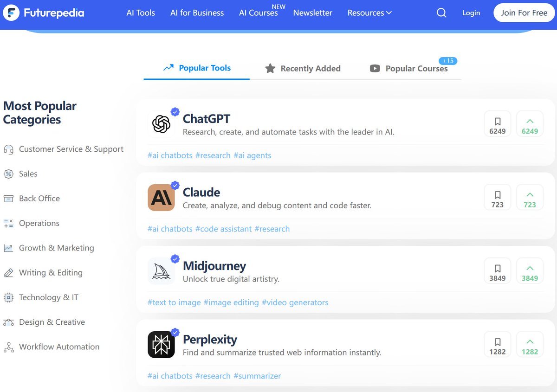Open the Workflow Automation category
The image size is (557, 392).
pos(59,347)
